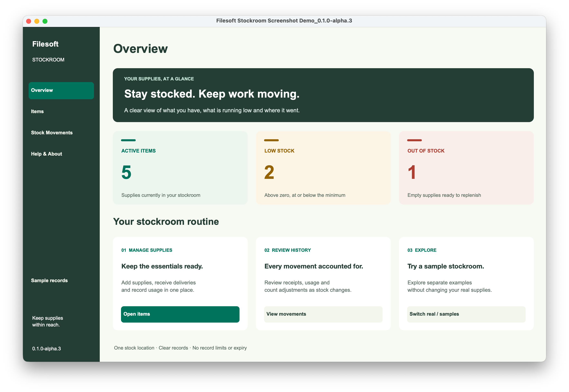Viewport: 569px width, 392px height.
Task: Click the low stock count 2
Action: pos(269,172)
